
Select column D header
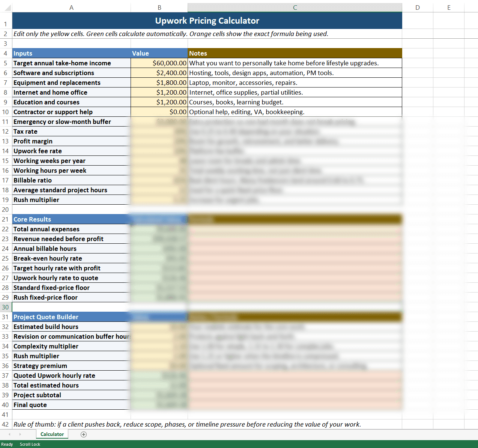[x=417, y=7]
